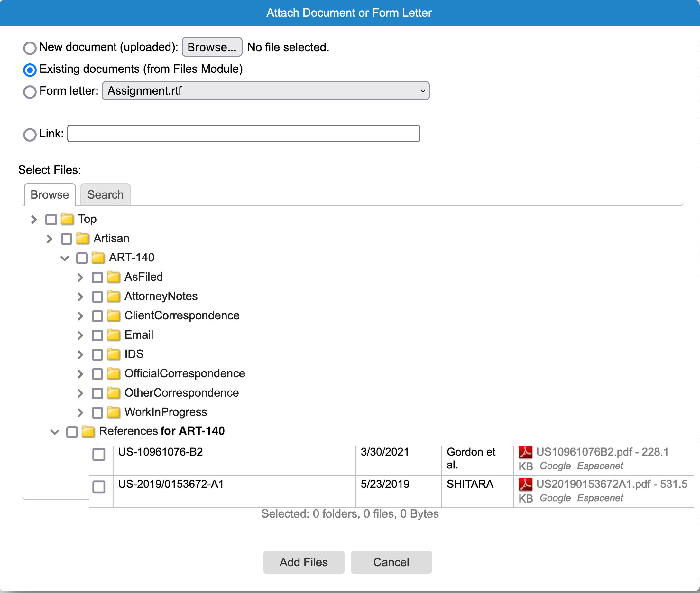
Task: Click the IDS folder icon
Action: [x=114, y=354]
